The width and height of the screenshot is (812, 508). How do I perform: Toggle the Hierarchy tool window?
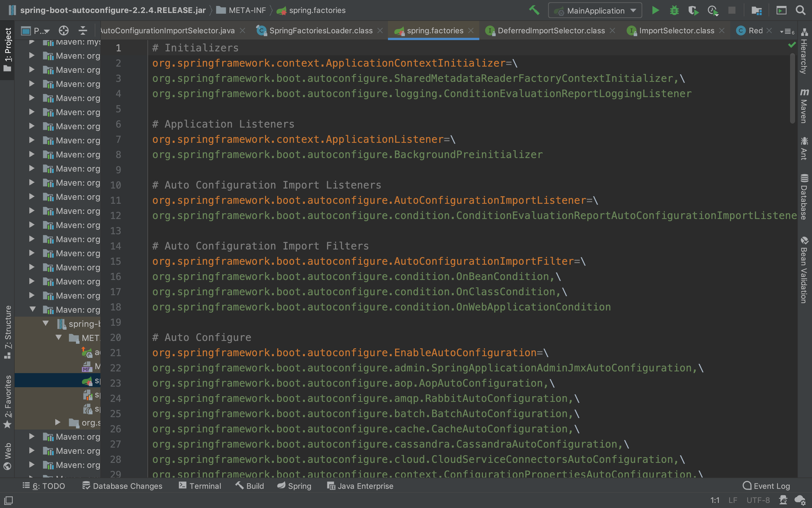tap(804, 51)
